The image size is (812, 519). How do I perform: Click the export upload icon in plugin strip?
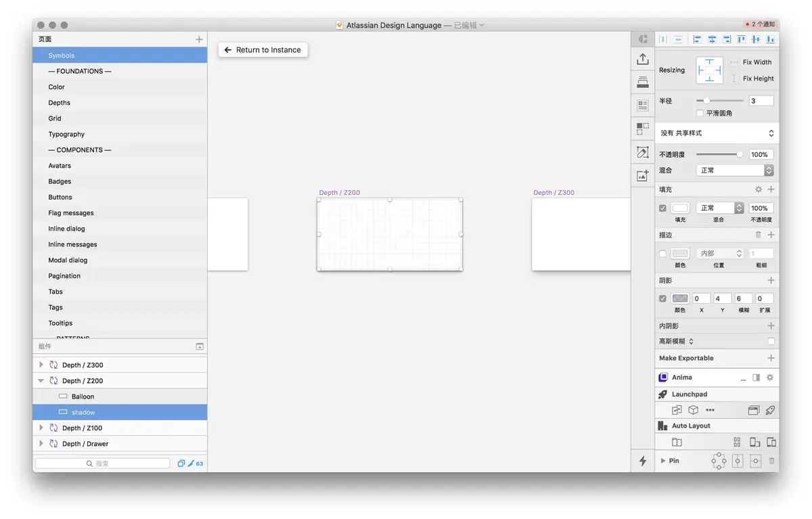pos(643,60)
